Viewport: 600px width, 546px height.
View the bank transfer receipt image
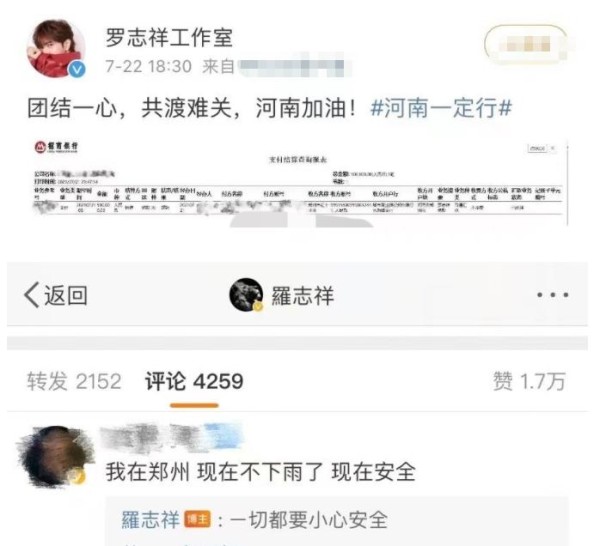click(300, 183)
